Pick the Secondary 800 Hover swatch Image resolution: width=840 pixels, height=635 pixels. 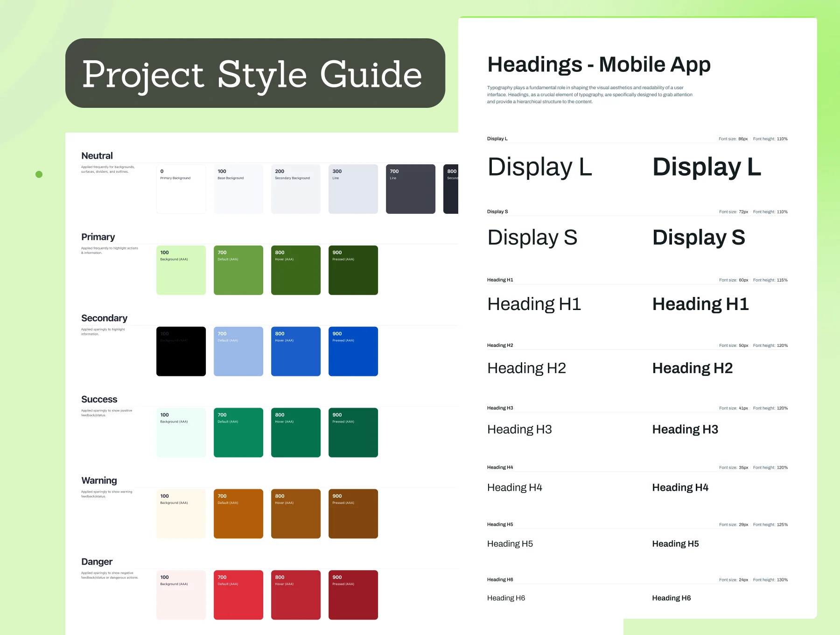[296, 352]
